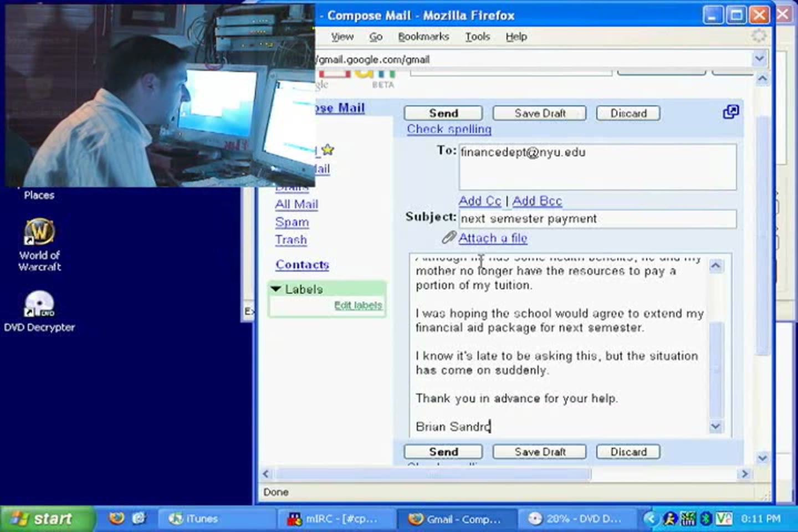
Task: Click Attach a file link
Action: [493, 238]
